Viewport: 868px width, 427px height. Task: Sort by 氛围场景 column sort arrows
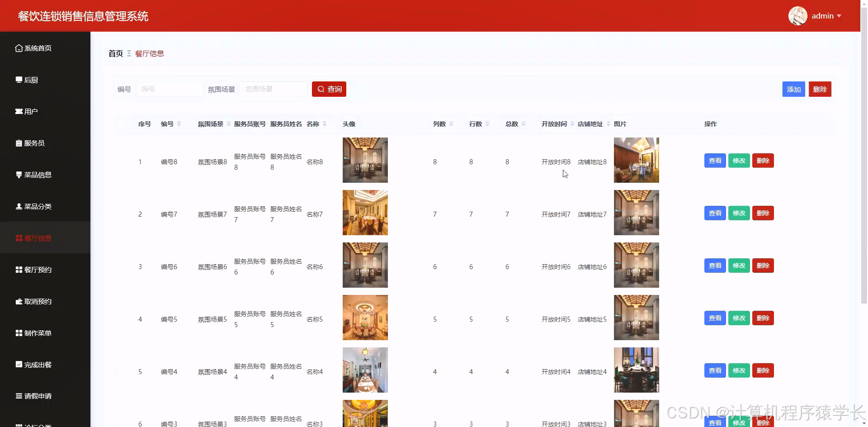click(229, 124)
